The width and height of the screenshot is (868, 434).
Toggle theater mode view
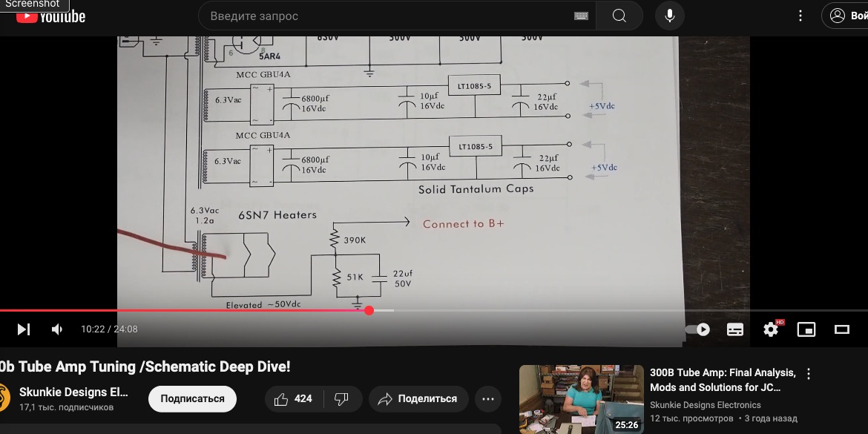pyautogui.click(x=842, y=329)
